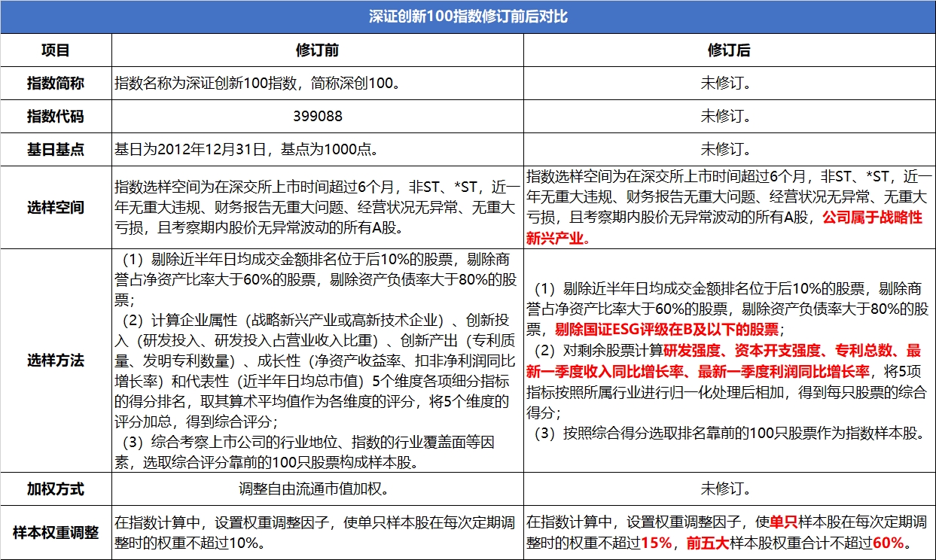
Task: Select the 修订前 column header
Action: 317,50
